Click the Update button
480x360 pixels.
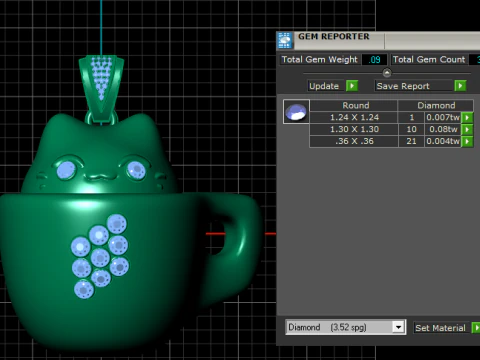(x=326, y=86)
